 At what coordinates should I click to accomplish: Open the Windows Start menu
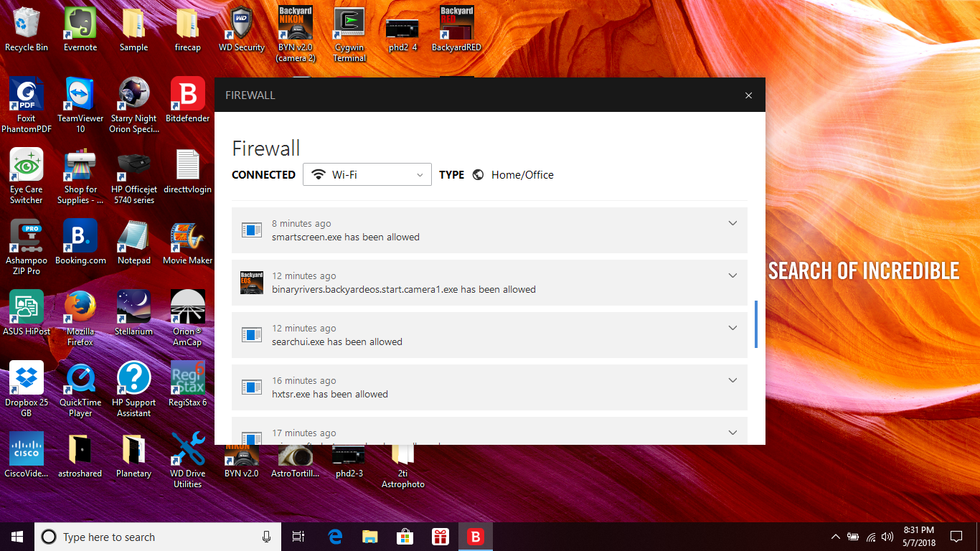tap(17, 537)
